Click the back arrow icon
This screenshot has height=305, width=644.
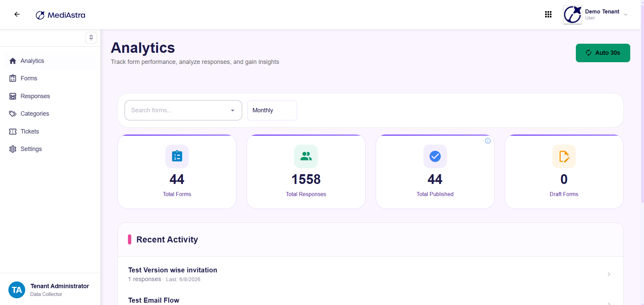tap(17, 14)
